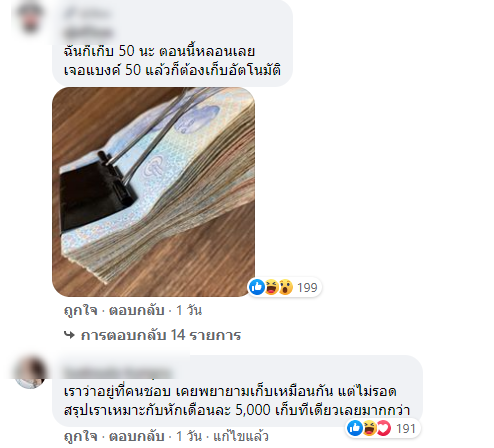
Task: Open the แก้ไขแล้ว edit history link
Action: [x=241, y=436]
